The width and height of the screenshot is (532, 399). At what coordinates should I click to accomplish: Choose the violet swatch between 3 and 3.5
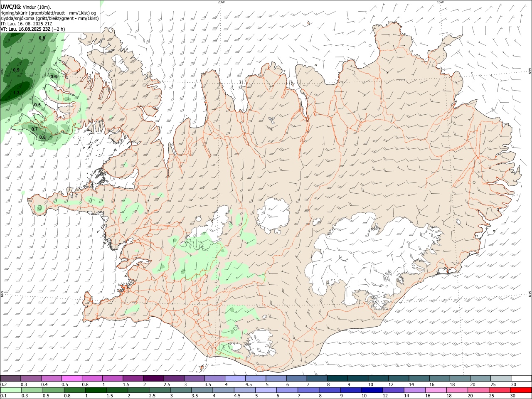click(x=194, y=378)
